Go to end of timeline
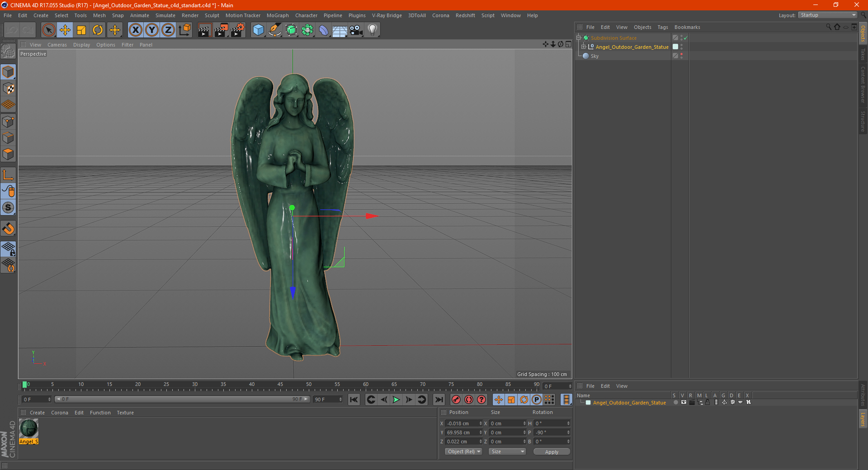 [x=439, y=399]
